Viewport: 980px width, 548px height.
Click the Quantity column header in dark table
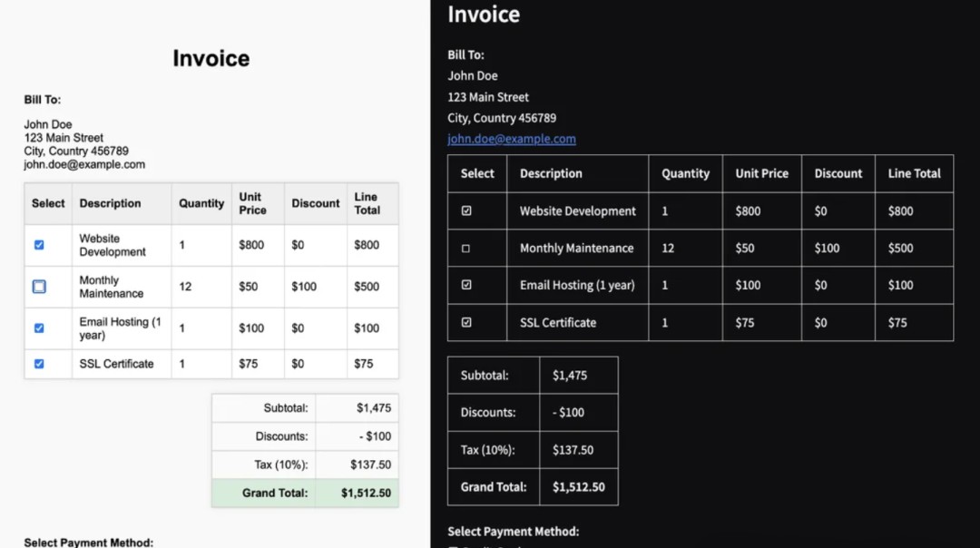[685, 173]
